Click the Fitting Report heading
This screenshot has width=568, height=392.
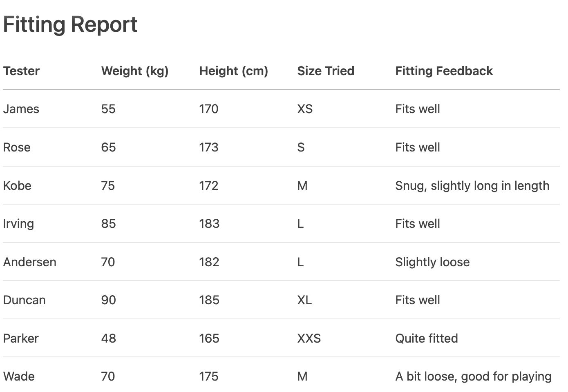click(70, 24)
